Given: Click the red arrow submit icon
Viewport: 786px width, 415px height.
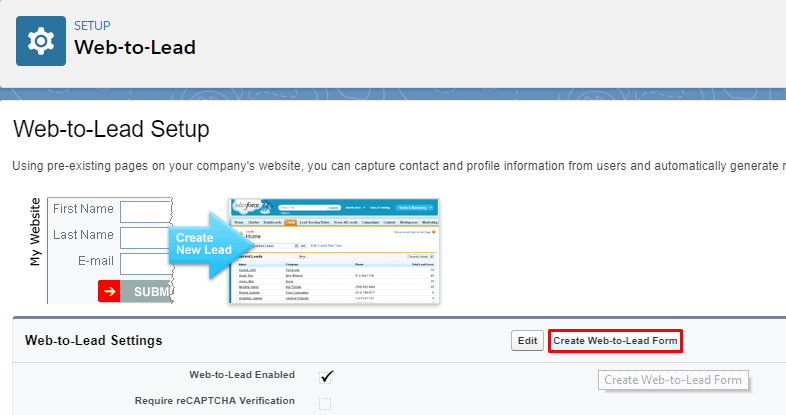Looking at the screenshot, I should (109, 292).
